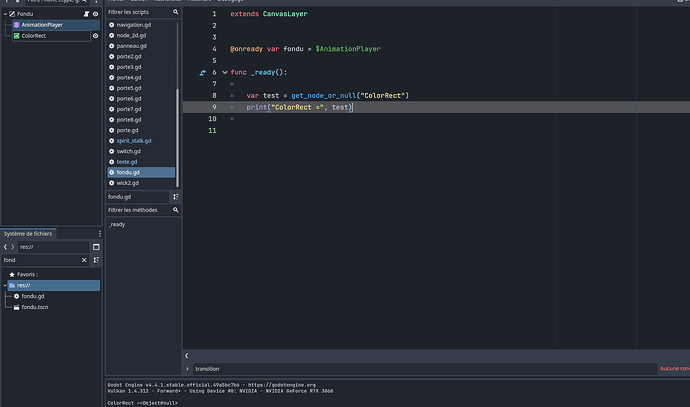Screen dimensions: 690x407
Task: Clear the 'fond' search filter
Action: 84,260
